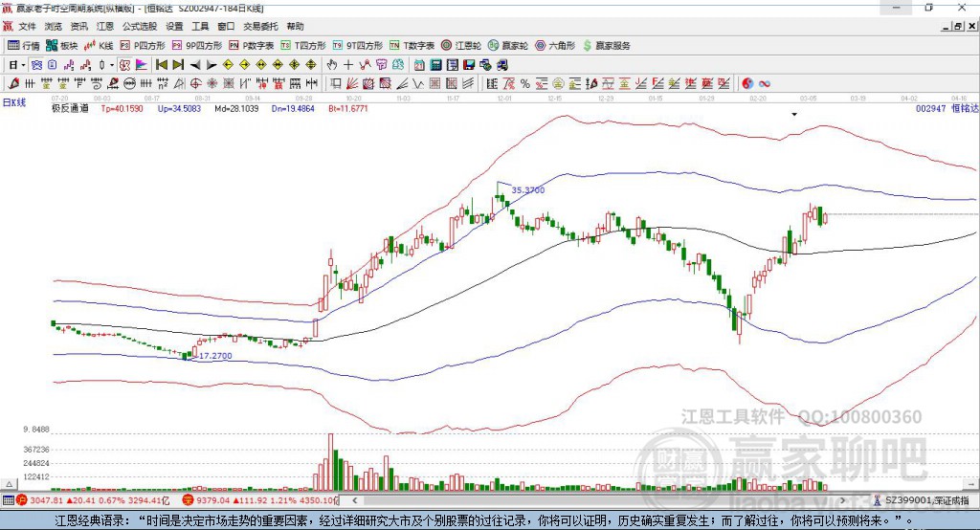Open the 江恩轮 Gann wheel
The width and height of the screenshot is (980, 530).
coord(461,46)
